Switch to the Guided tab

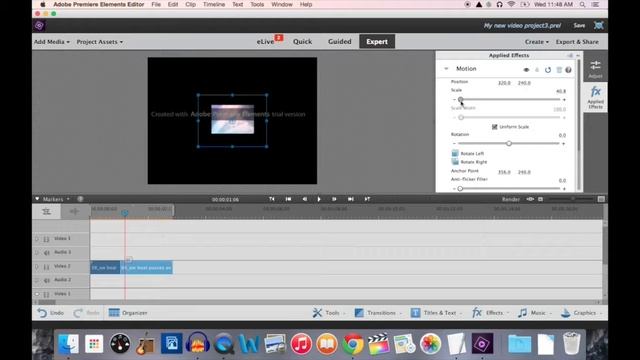pos(340,42)
